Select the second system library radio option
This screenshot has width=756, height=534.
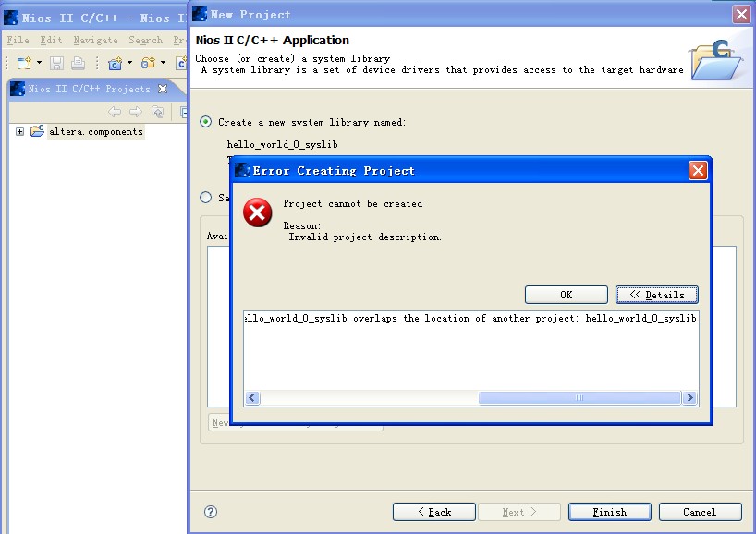(206, 197)
